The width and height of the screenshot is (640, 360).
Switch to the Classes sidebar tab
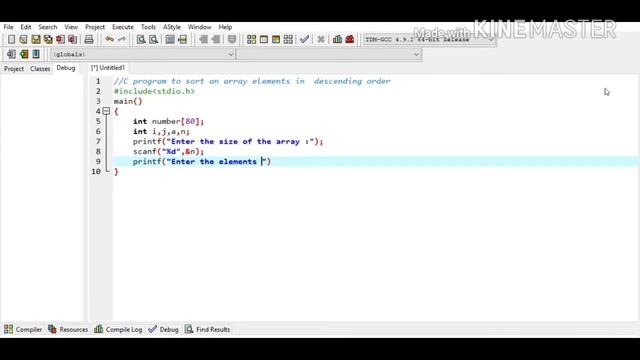pyautogui.click(x=40, y=69)
